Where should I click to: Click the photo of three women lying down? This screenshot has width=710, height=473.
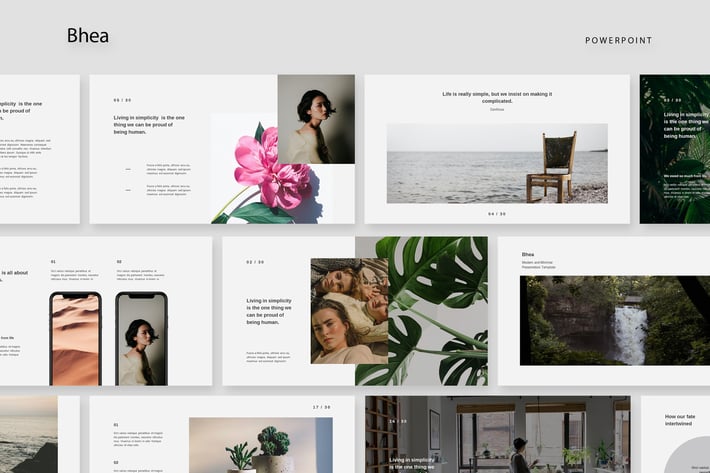coord(349,311)
